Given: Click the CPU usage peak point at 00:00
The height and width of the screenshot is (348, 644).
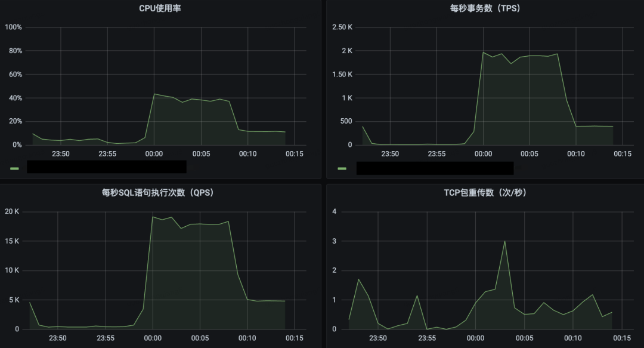Looking at the screenshot, I should (154, 94).
